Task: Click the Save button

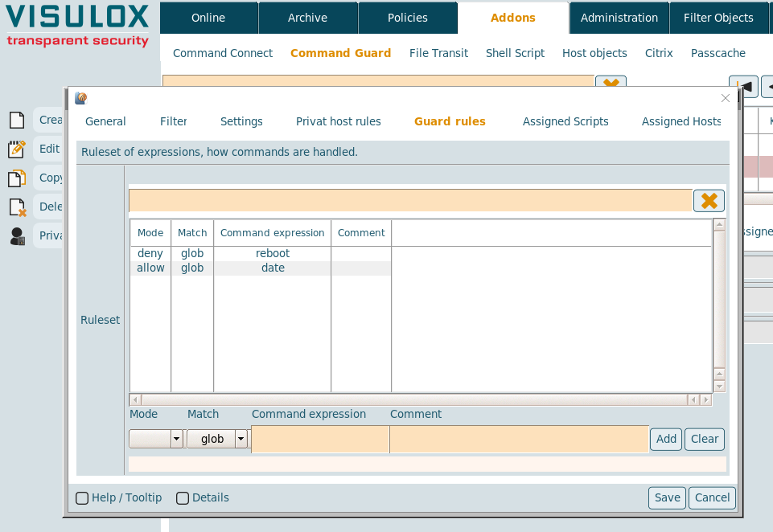Action: tap(667, 497)
